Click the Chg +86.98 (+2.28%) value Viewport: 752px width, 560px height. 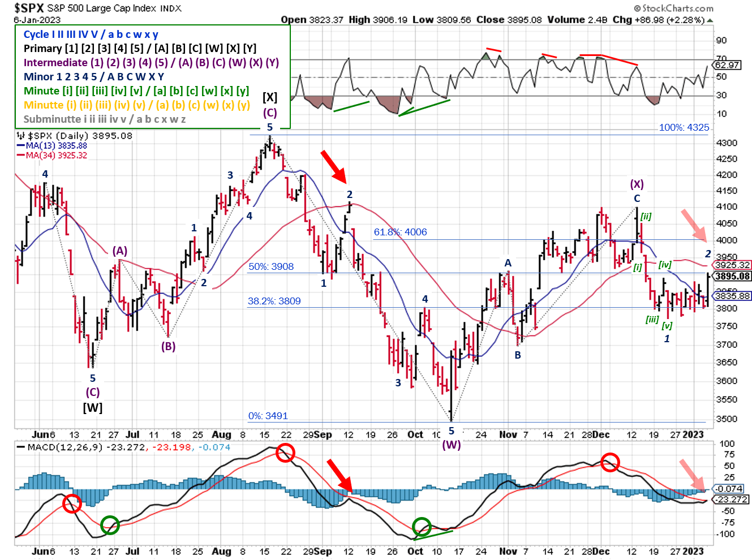(x=659, y=20)
